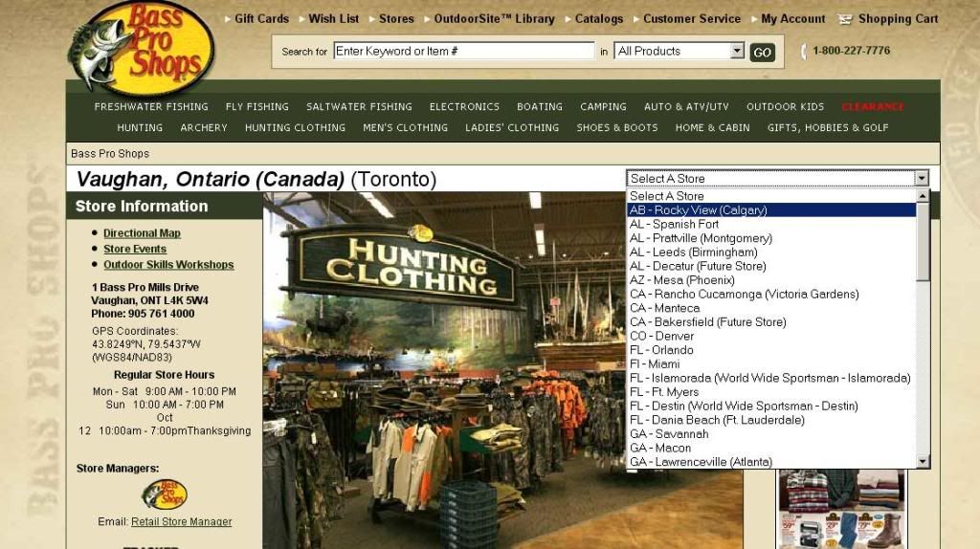Image resolution: width=980 pixels, height=549 pixels.
Task: Select GA - Lawrenceville (Atlanta)
Action: tap(771, 462)
